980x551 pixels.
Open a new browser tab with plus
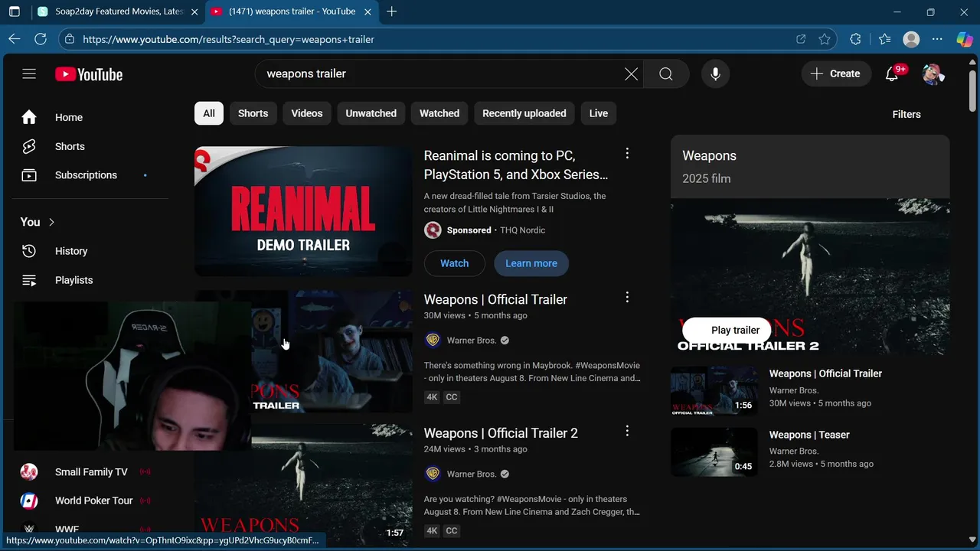pyautogui.click(x=392, y=11)
